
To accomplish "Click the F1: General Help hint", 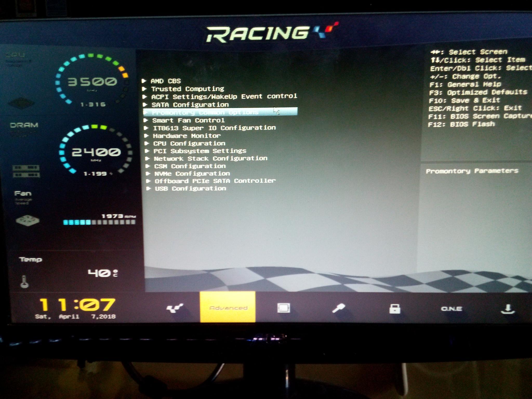I will click(465, 84).
